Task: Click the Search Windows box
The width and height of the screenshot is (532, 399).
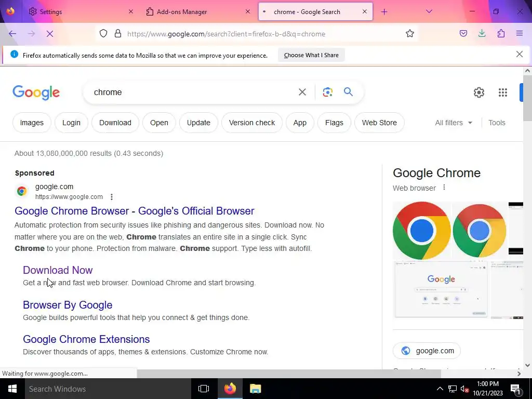Action: pyautogui.click(x=108, y=389)
